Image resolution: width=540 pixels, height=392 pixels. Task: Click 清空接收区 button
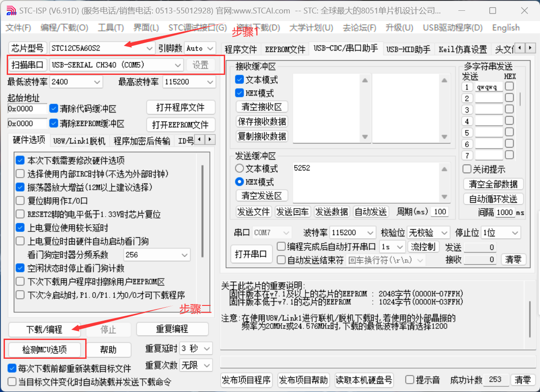pos(262,107)
